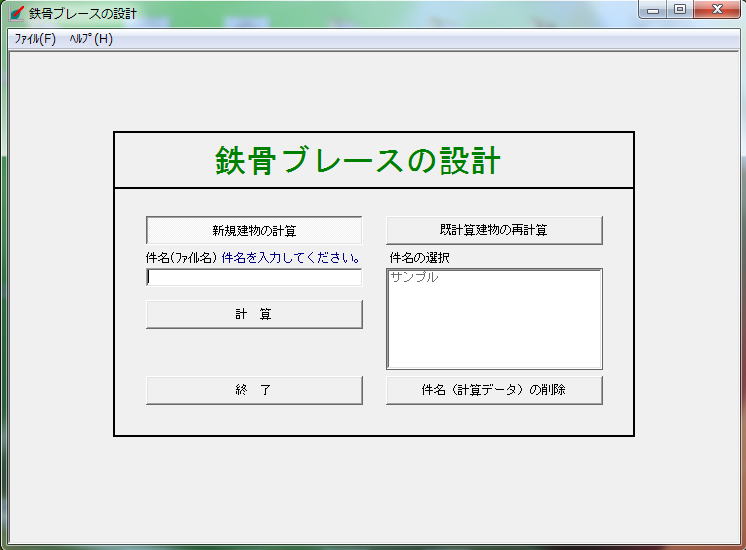This screenshot has height=550, width=746.
Task: Minimize the 鉄骨ブレースの設計 window
Action: tap(653, 11)
